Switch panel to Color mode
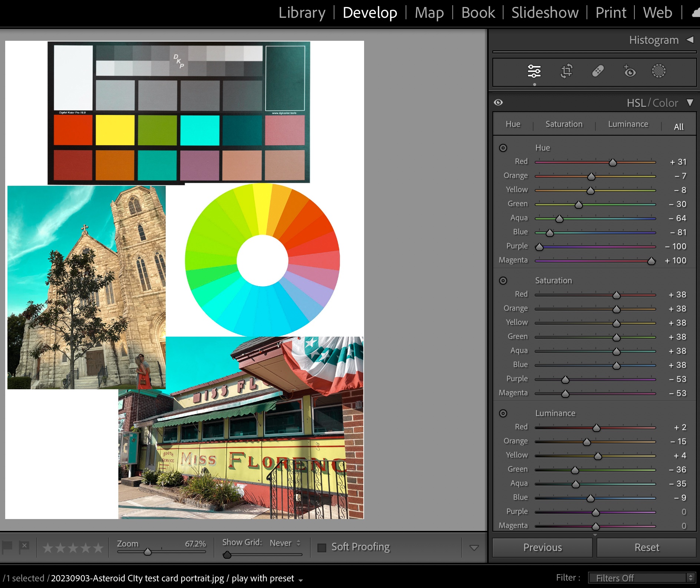This screenshot has width=700, height=588. [665, 103]
